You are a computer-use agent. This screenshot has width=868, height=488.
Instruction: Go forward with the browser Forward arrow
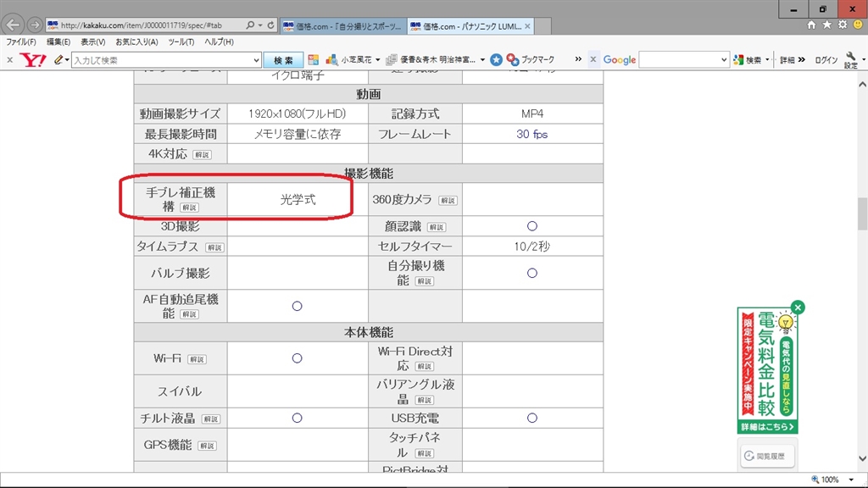coord(34,25)
